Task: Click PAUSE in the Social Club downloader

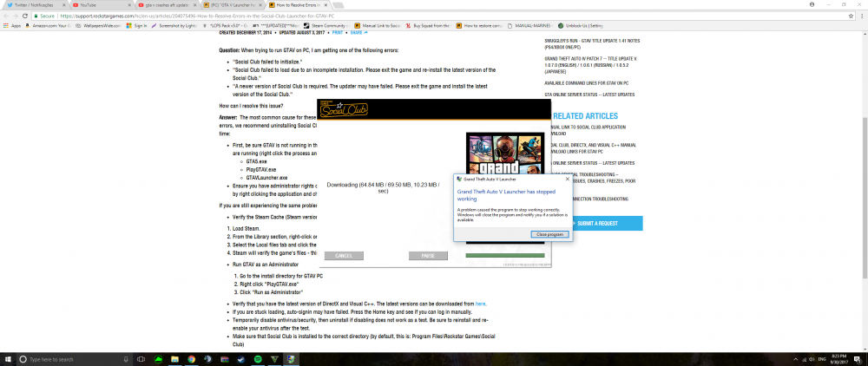Action: coord(428,256)
